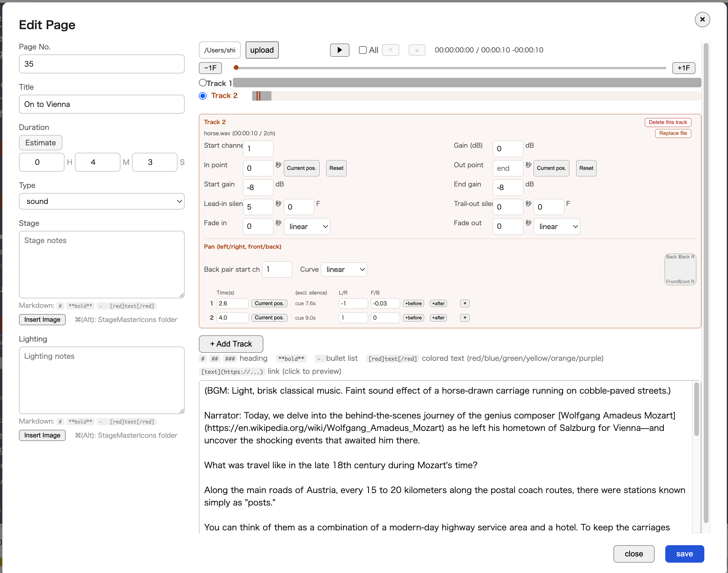Add pan point after row 1
Viewport: 728px width, 573px height.
point(438,303)
